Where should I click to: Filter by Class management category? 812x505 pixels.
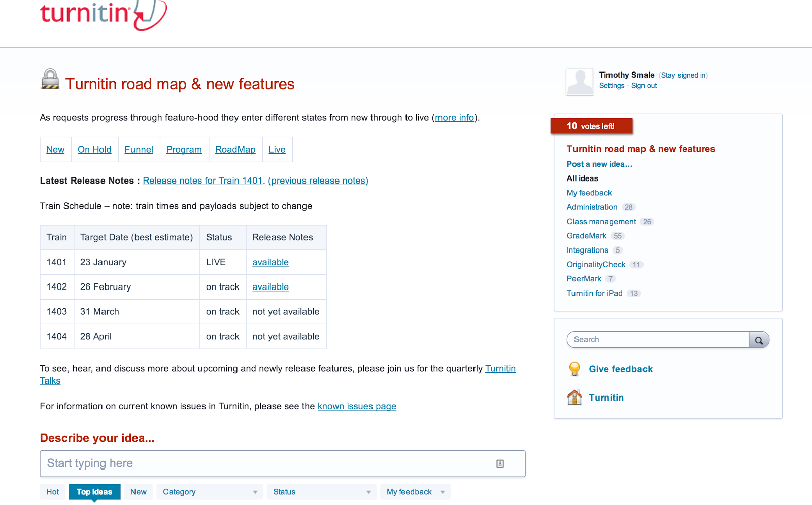[601, 222]
